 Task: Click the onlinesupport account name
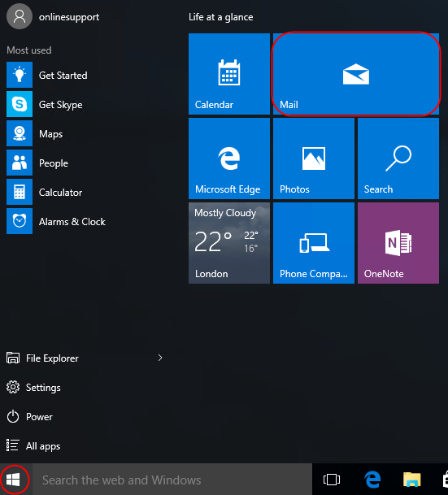click(69, 17)
